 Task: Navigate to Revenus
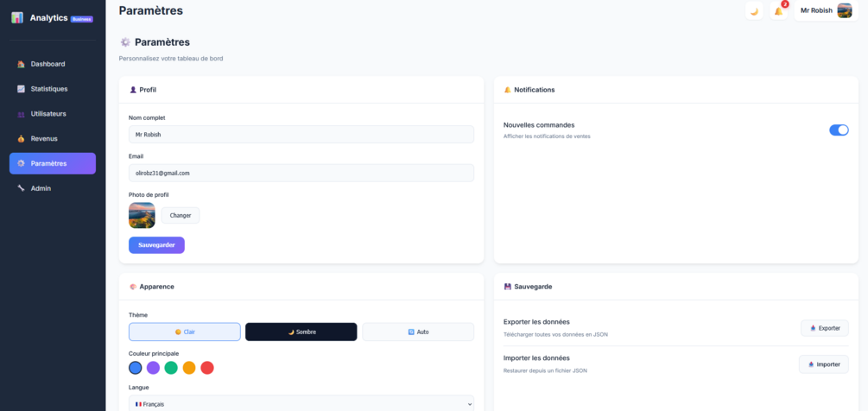53,139
